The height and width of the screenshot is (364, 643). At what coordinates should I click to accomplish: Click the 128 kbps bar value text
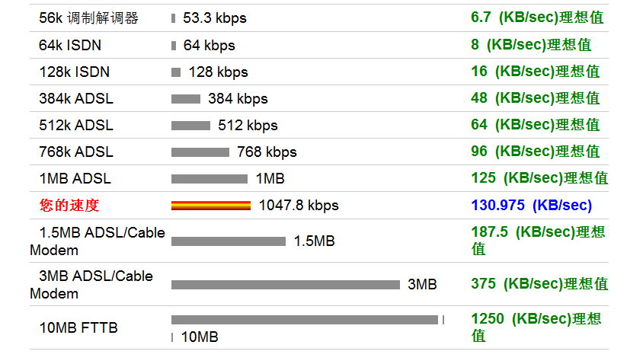click(x=218, y=72)
